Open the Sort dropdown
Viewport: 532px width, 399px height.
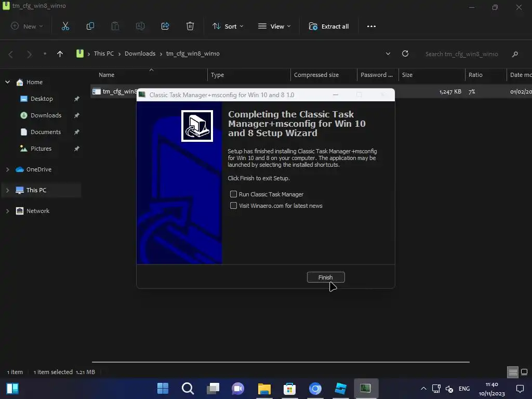(228, 26)
